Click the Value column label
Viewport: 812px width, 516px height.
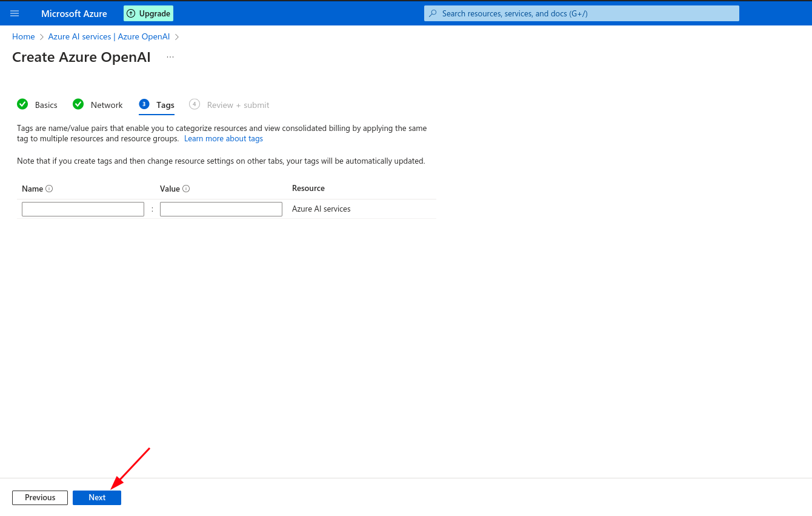point(170,189)
